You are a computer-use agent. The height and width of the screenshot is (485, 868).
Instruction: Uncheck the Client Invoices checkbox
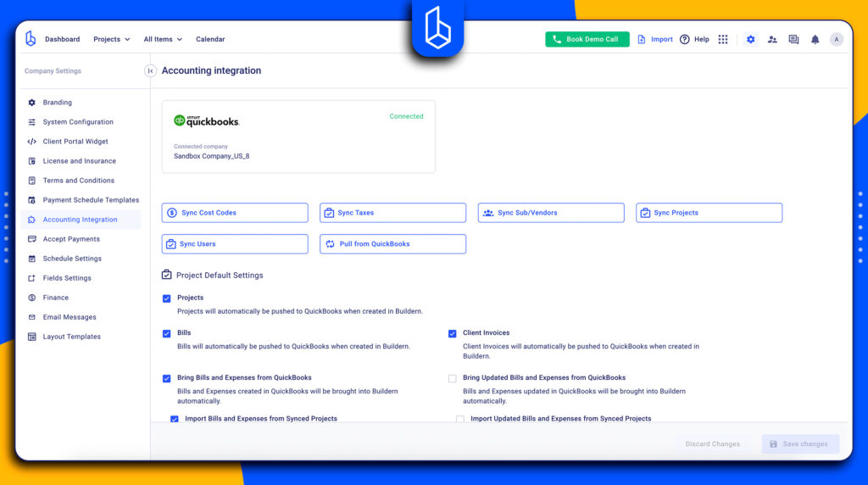click(453, 333)
